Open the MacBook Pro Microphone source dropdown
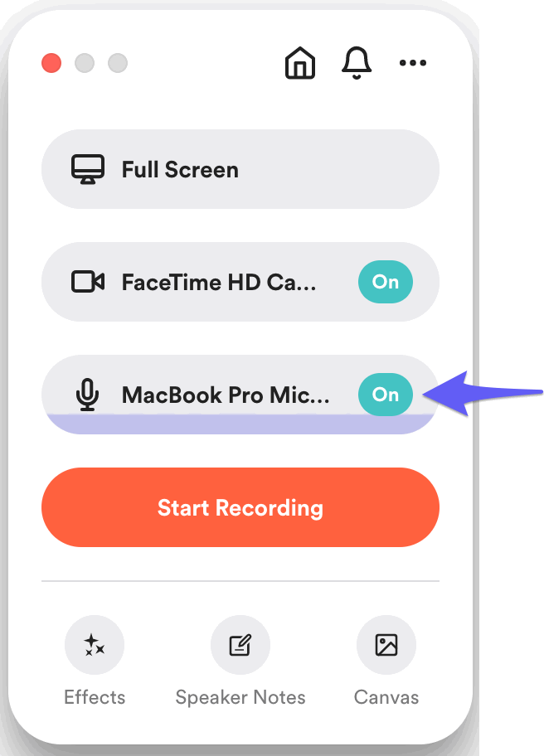Viewport: 544px width, 756px height. click(x=226, y=395)
